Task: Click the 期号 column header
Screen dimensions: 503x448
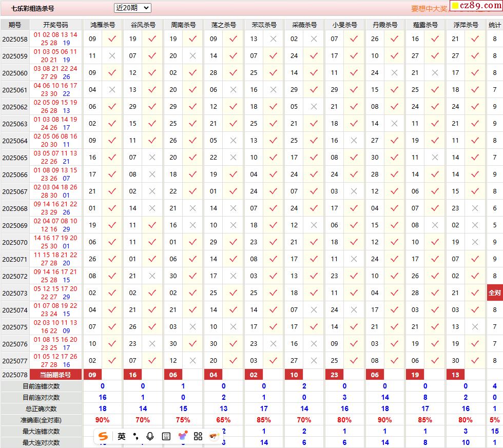Action: [x=15, y=25]
